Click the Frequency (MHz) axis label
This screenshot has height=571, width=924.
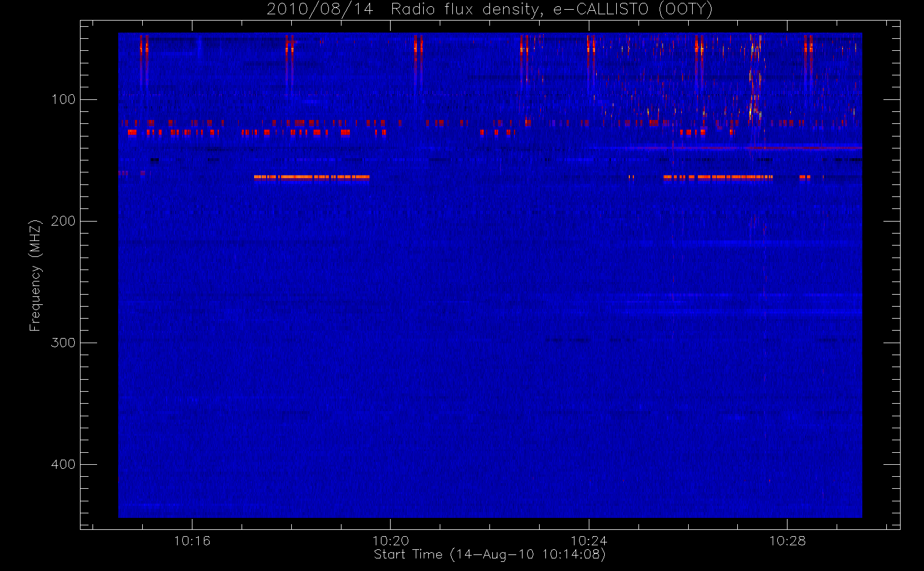click(35, 275)
